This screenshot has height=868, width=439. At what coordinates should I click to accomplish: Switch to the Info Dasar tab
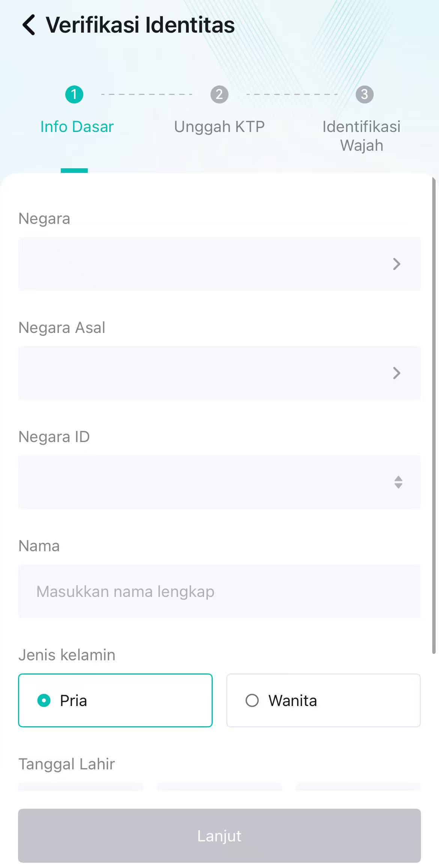click(x=77, y=127)
